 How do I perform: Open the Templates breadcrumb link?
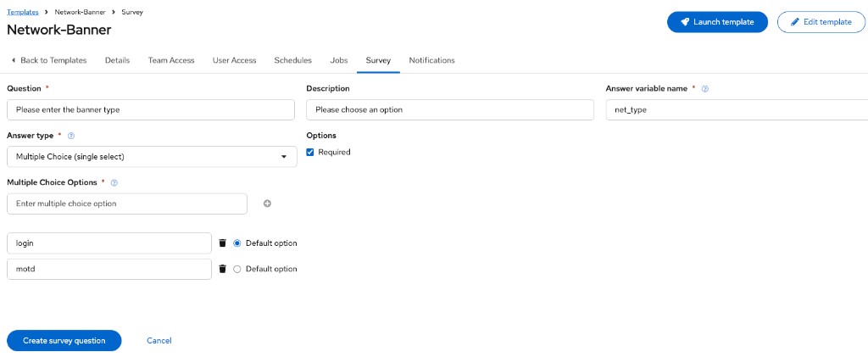[x=23, y=12]
